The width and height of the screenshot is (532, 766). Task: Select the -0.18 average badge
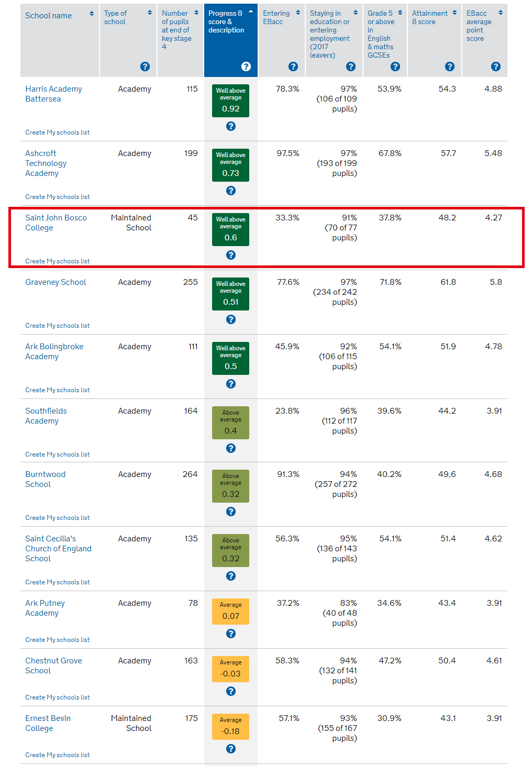click(230, 727)
